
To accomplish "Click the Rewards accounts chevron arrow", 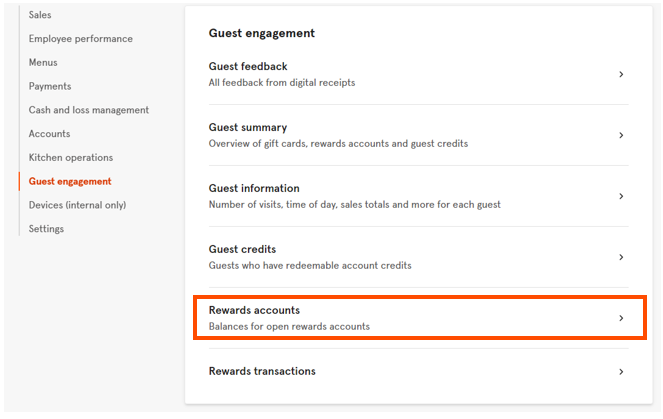I will [621, 318].
